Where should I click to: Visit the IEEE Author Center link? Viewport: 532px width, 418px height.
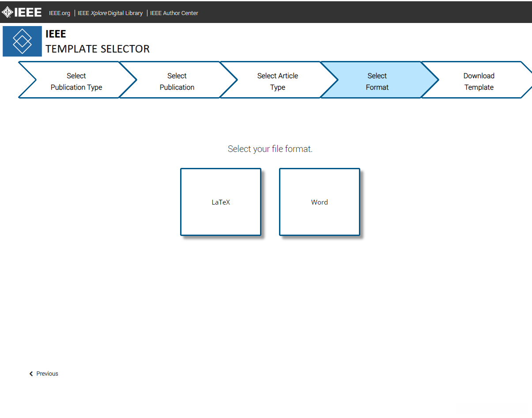(x=174, y=13)
